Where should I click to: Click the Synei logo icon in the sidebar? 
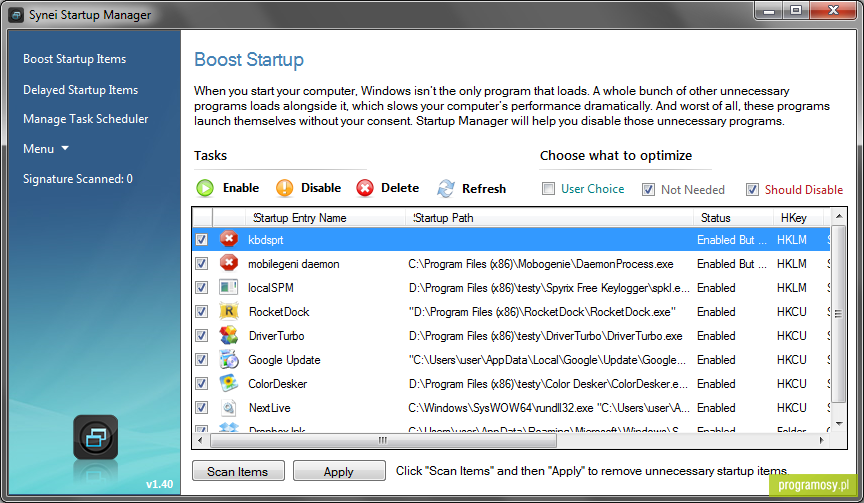pos(95,437)
